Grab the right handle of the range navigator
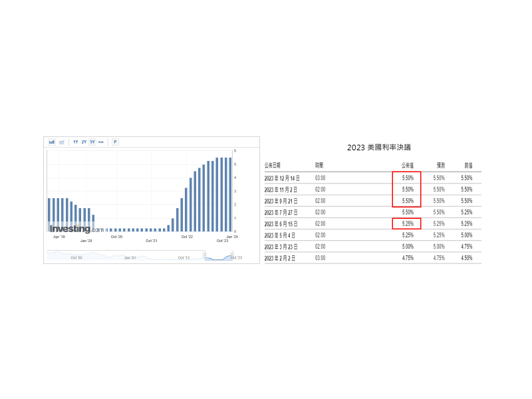This screenshot has height=399, width=532. (x=232, y=255)
